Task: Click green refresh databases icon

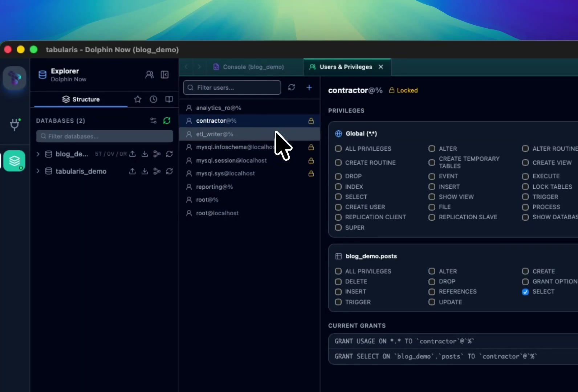Action: point(167,121)
